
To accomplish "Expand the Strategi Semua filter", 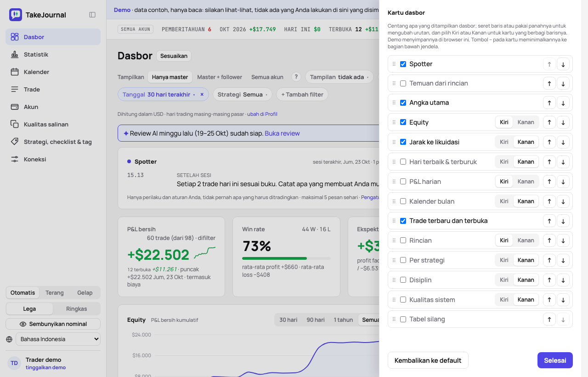I will (243, 95).
